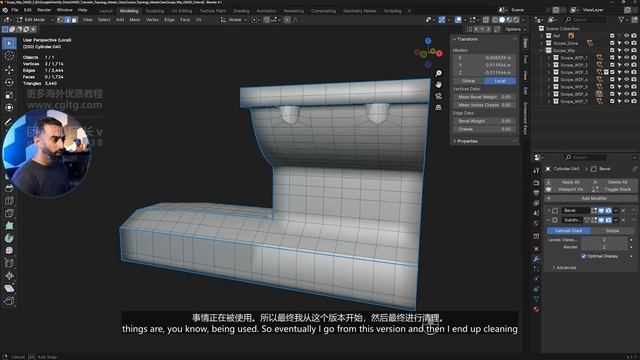
Task: Open Global transform orientation dropdown
Action: coord(234,20)
